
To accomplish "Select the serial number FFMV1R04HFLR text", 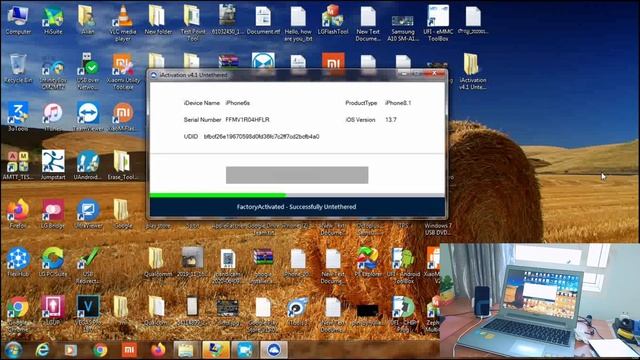I will (247, 120).
